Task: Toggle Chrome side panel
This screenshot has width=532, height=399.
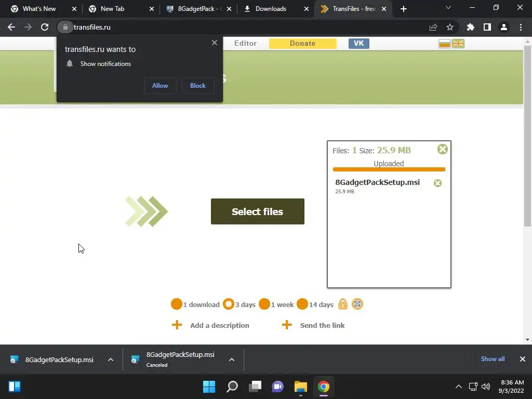Action: coord(487,27)
